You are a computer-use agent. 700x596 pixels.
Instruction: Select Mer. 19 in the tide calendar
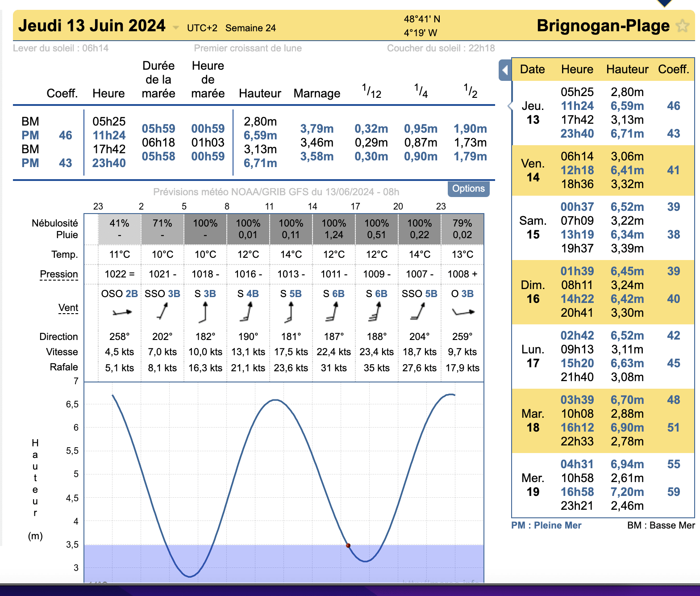point(533,485)
